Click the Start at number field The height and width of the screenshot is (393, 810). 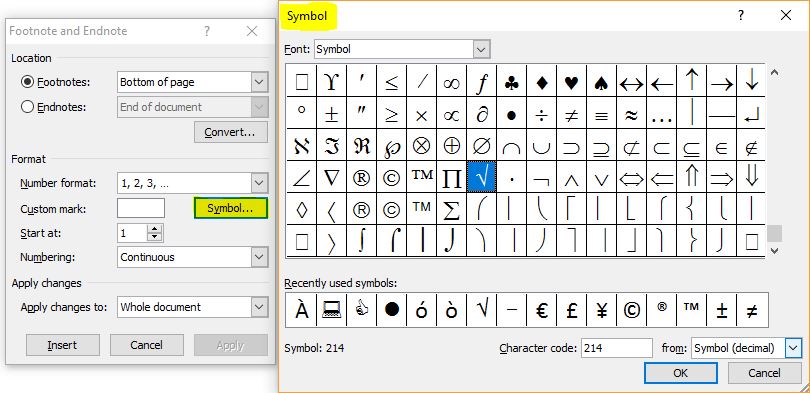point(132,233)
